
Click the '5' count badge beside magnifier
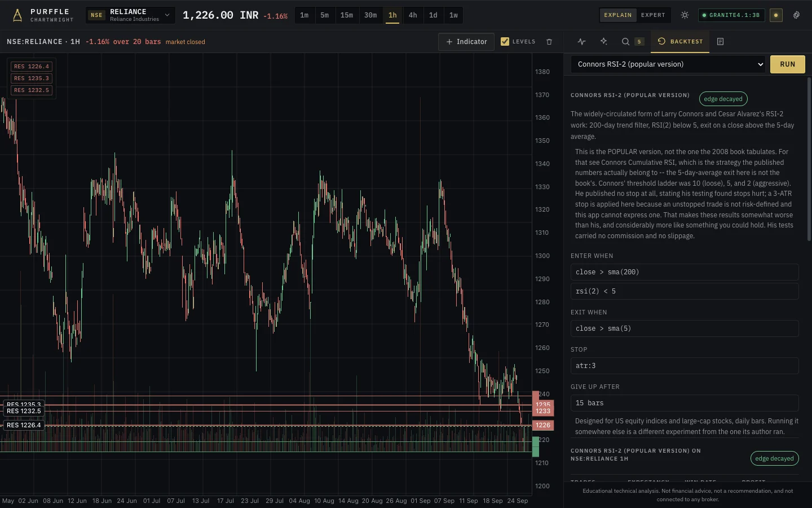[x=639, y=42]
